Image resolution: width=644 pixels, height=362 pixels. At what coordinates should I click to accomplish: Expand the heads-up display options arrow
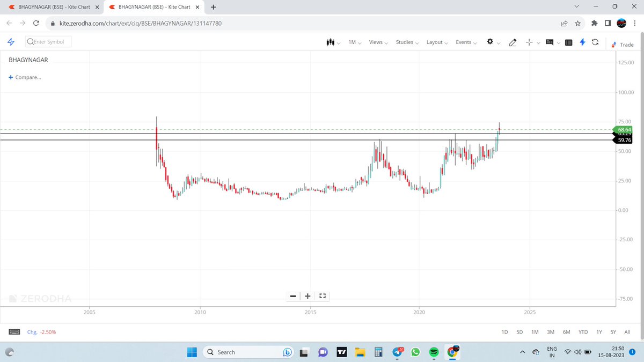point(558,43)
